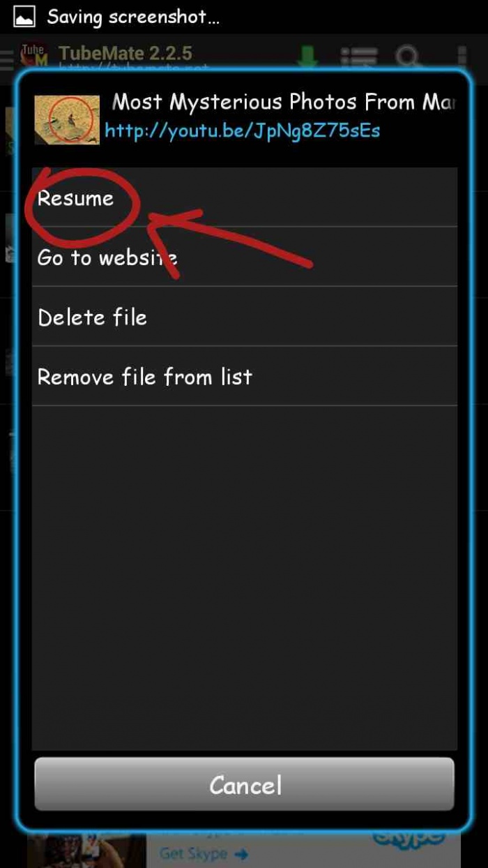Tap the Saving screenshot notification text

tap(134, 17)
